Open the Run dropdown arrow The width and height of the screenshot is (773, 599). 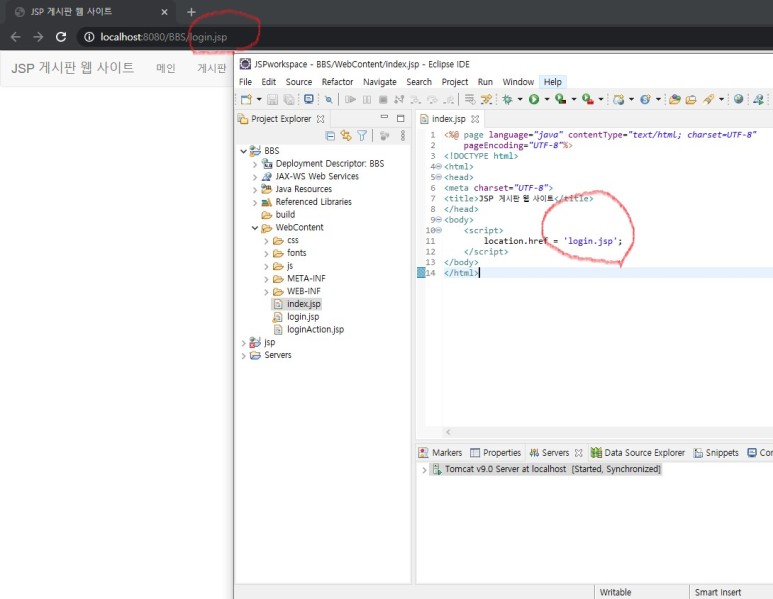[547, 100]
